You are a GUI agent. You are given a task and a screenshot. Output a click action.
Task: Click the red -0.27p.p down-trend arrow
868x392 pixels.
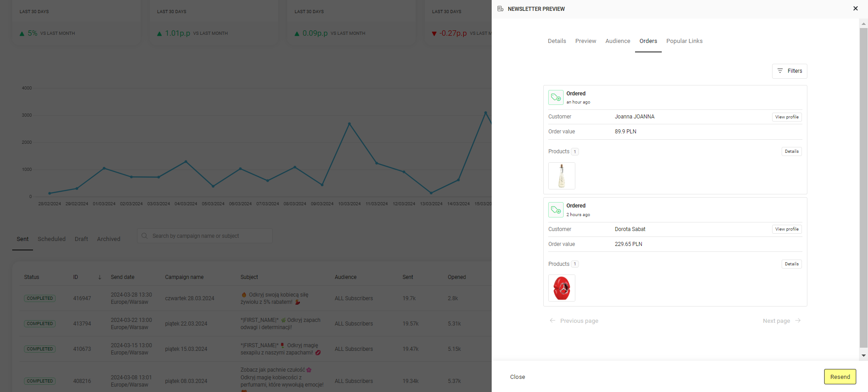[x=434, y=33]
